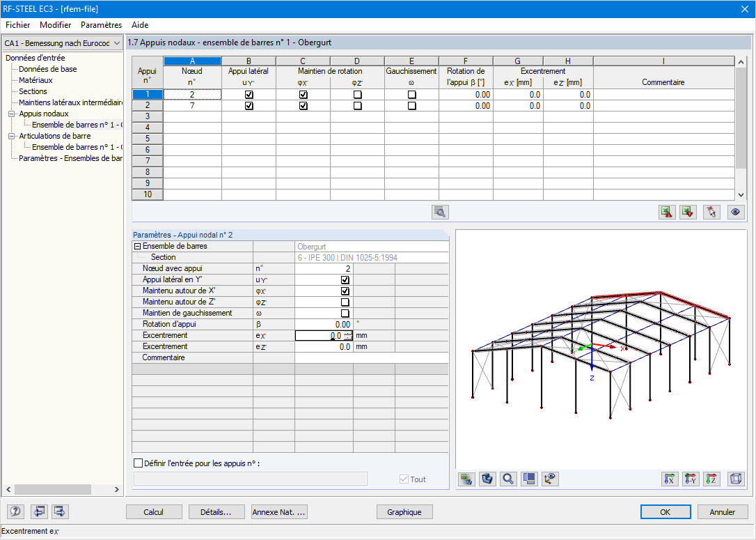Check Gauchissement ω for appui 2
The height and width of the screenshot is (540, 756).
pyautogui.click(x=411, y=106)
